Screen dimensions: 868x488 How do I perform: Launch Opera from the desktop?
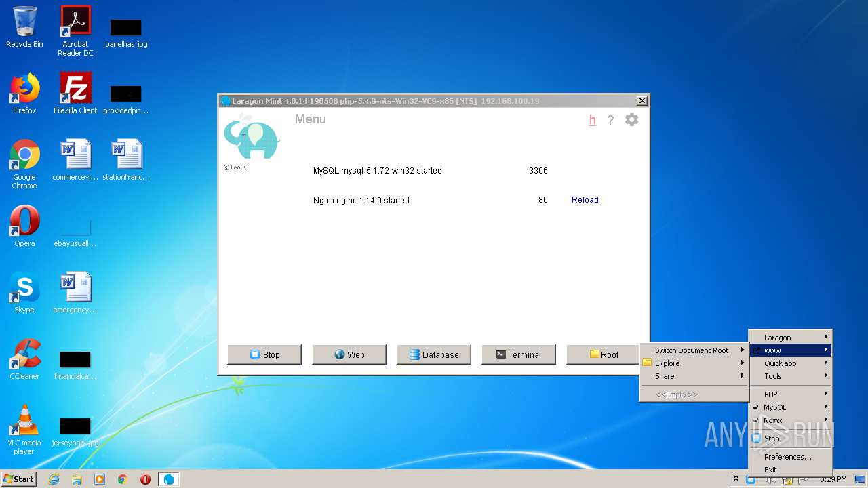pyautogui.click(x=24, y=226)
